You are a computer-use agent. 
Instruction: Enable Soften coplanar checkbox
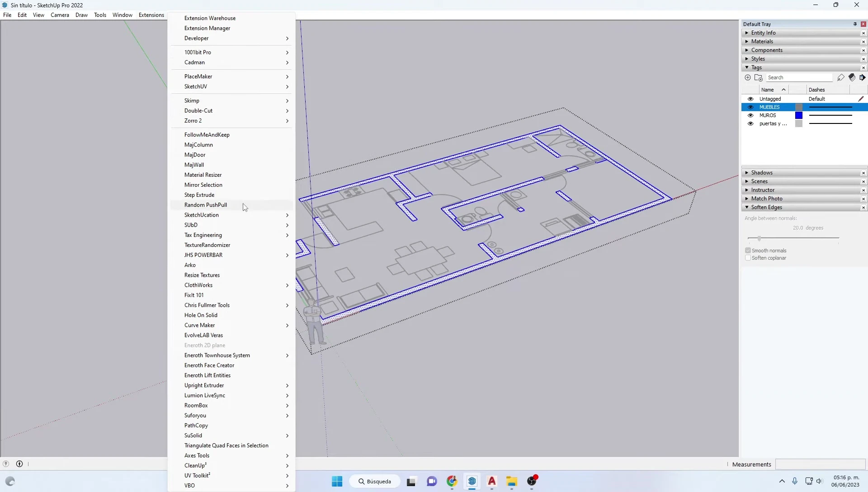[x=748, y=258]
